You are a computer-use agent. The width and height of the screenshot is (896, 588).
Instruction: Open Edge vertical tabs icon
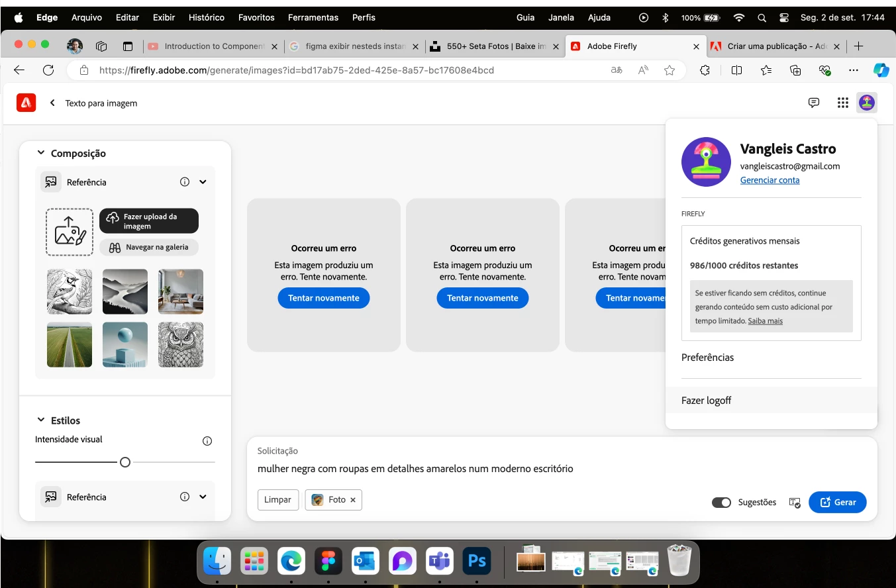coord(128,46)
